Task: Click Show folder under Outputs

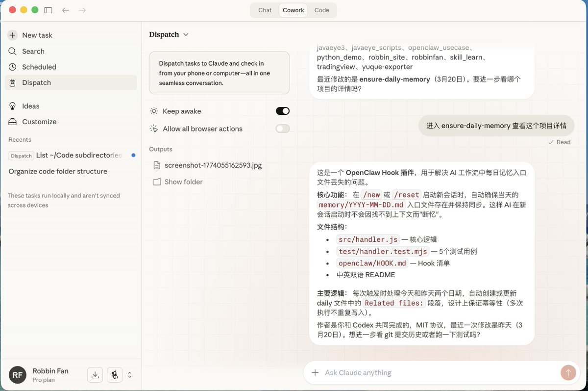Action: [x=183, y=182]
